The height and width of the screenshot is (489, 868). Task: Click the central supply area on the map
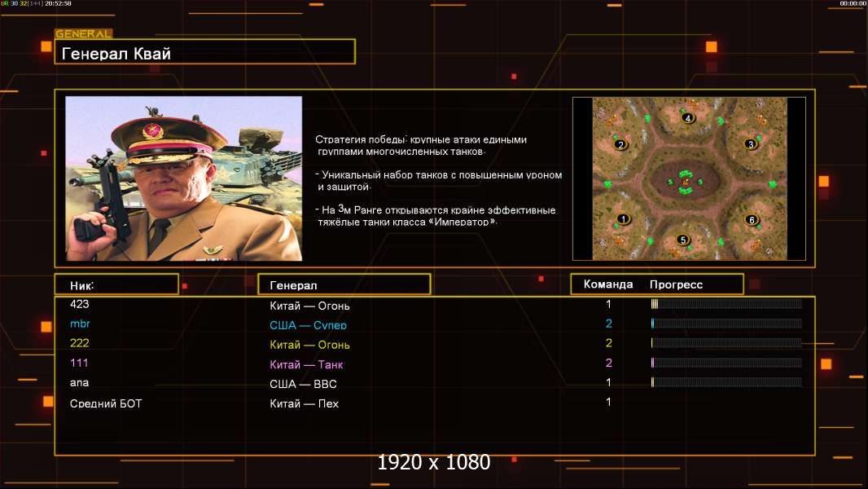686,181
